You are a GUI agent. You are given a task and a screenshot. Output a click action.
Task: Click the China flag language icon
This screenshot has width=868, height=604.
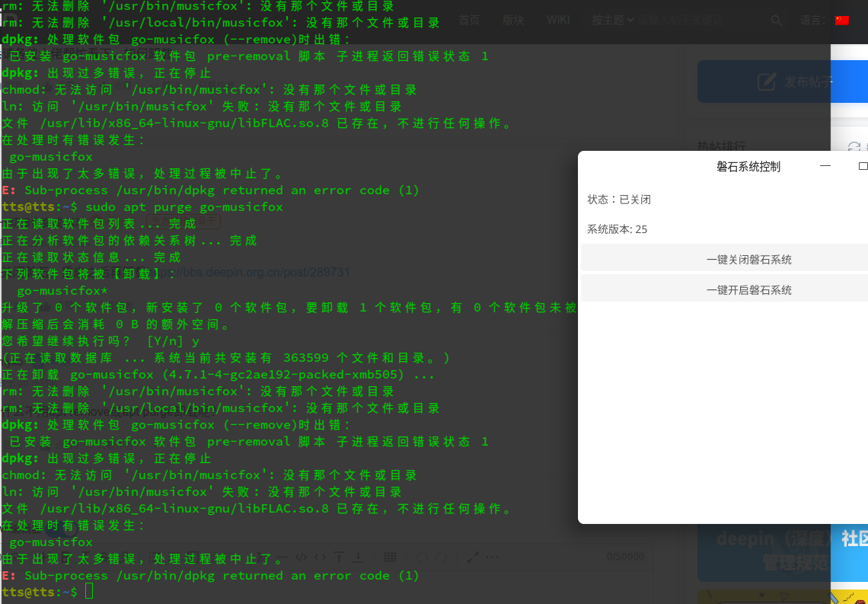pyautogui.click(x=841, y=21)
